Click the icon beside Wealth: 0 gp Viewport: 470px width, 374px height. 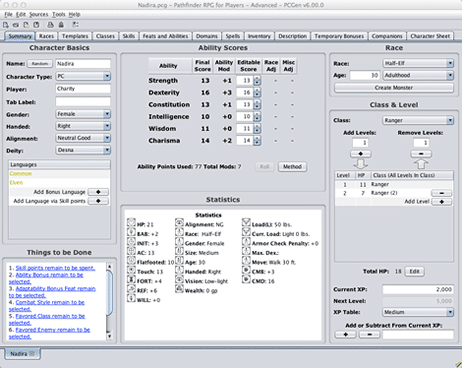click(x=179, y=289)
